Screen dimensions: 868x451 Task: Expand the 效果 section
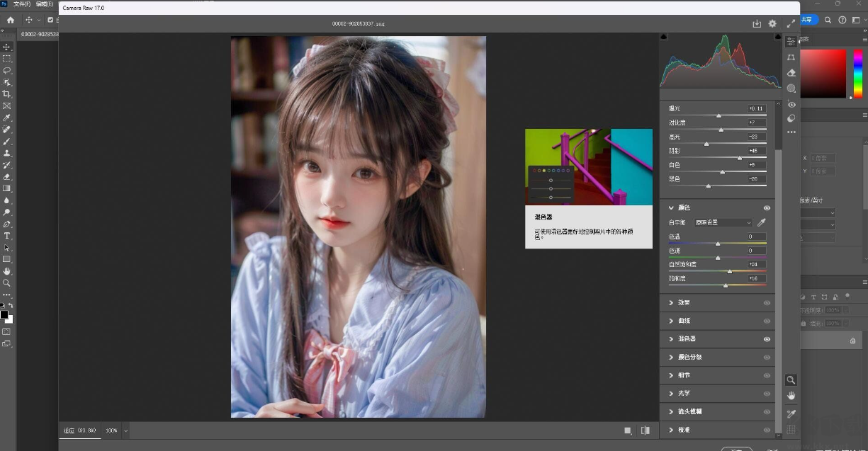pos(671,302)
